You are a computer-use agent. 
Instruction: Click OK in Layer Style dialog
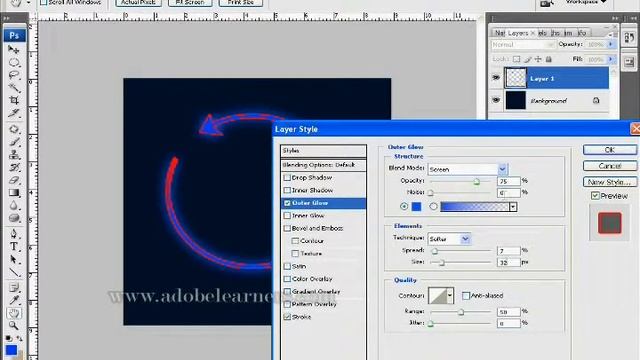point(610,150)
